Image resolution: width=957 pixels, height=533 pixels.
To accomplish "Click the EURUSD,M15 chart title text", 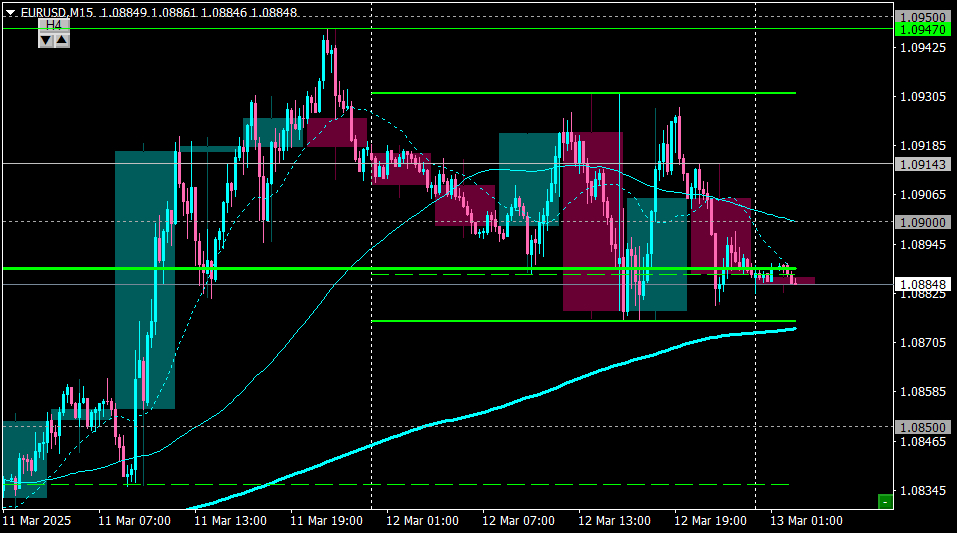I will click(x=57, y=12).
